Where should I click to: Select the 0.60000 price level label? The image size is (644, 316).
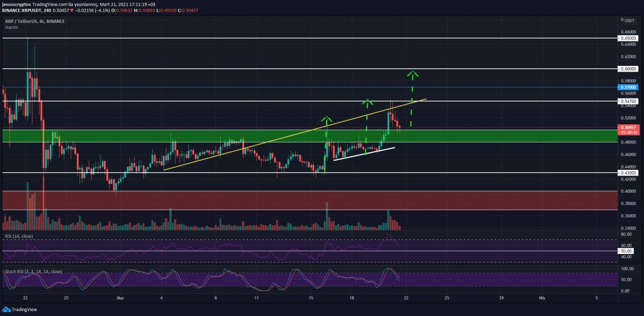(x=627, y=69)
